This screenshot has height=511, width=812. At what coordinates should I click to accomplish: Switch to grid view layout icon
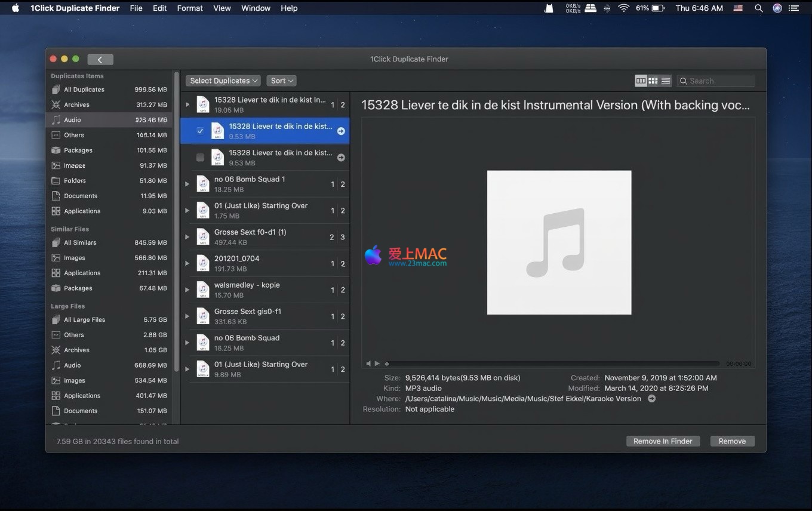pyautogui.click(x=653, y=81)
